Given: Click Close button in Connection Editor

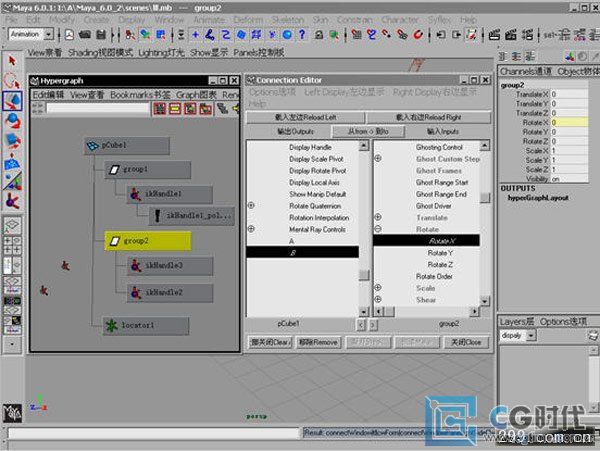Looking at the screenshot, I should click(466, 342).
